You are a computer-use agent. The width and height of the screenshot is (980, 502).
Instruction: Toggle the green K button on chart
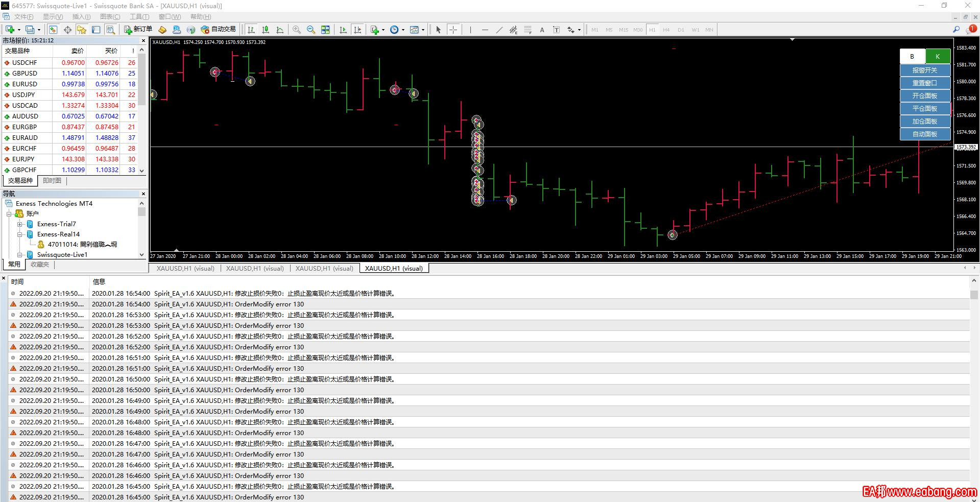click(x=938, y=56)
